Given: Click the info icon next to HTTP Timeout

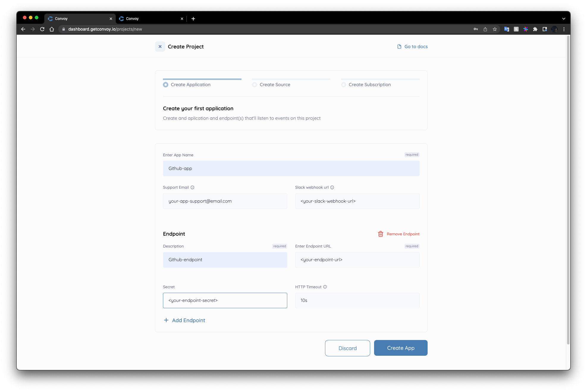Looking at the screenshot, I should [x=325, y=287].
